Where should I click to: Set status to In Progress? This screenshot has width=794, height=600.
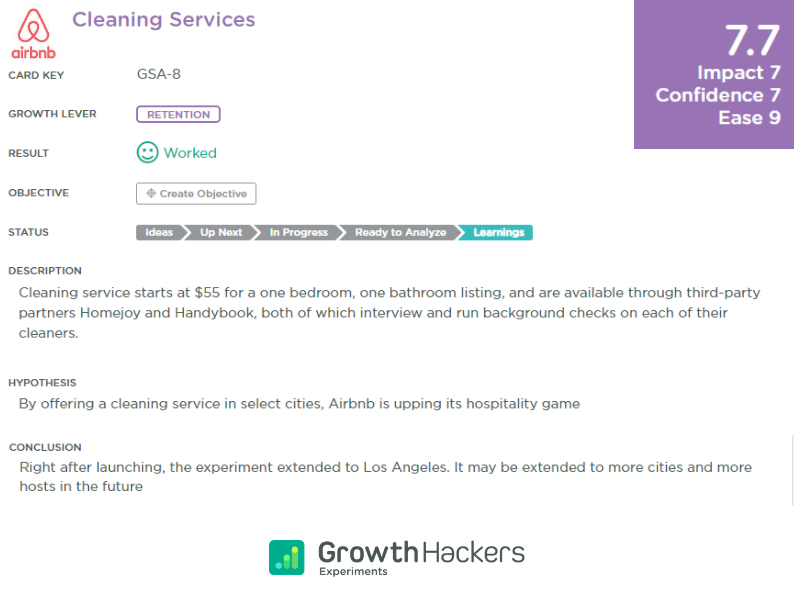(x=298, y=232)
